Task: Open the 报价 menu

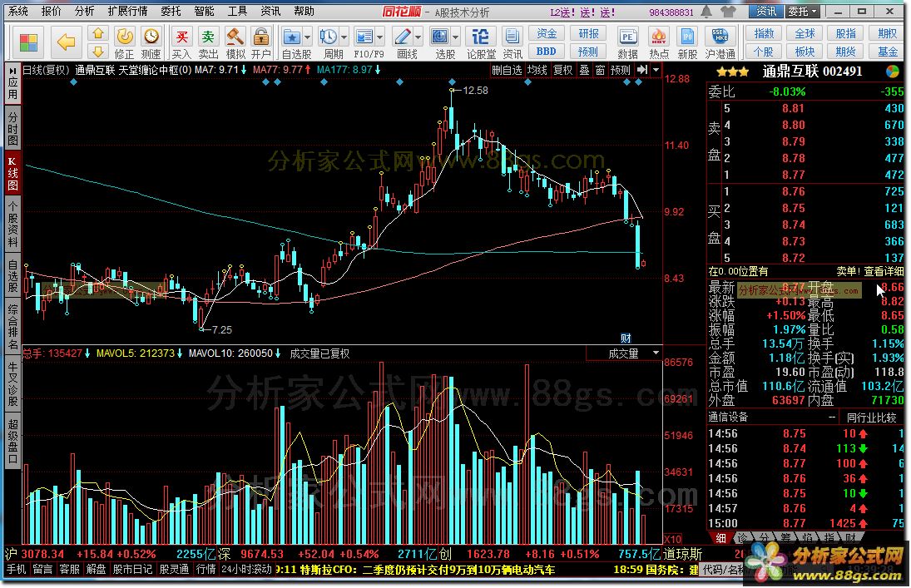Action: click(51, 11)
